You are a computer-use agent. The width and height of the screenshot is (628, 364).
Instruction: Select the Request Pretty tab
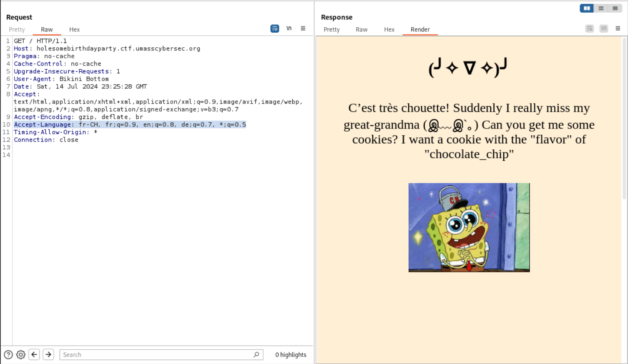point(17,30)
